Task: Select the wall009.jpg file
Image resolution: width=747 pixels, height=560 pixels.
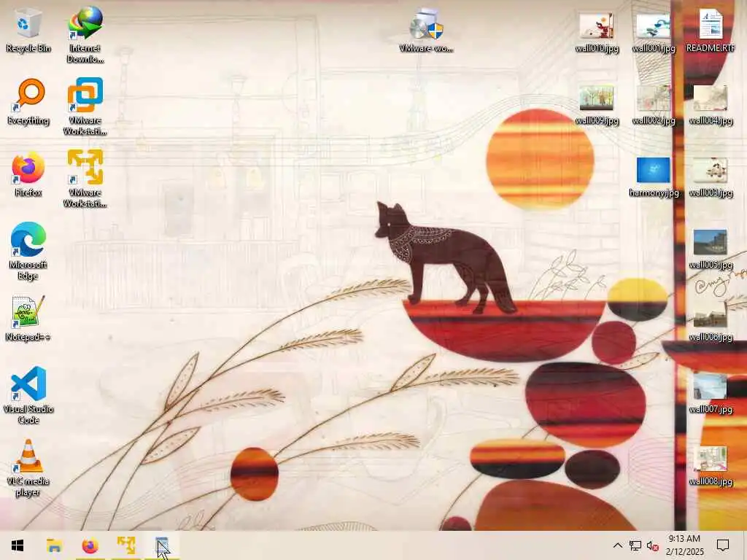Action: 597,106
